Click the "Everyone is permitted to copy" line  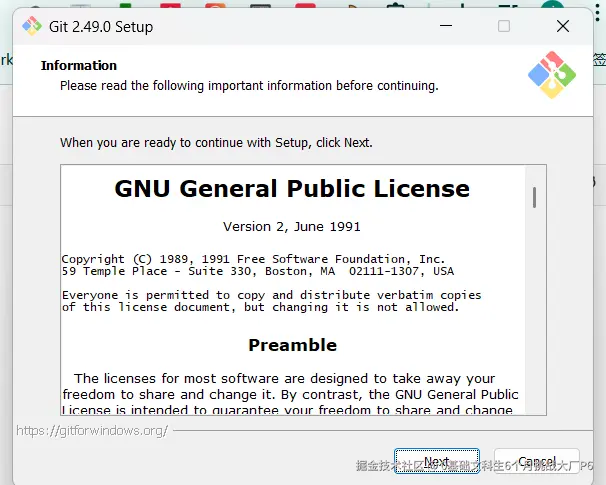coord(272,295)
